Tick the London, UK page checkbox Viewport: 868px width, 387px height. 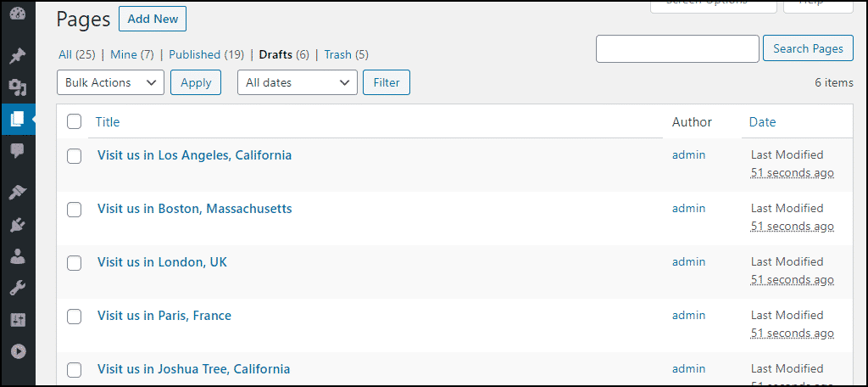pos(75,263)
